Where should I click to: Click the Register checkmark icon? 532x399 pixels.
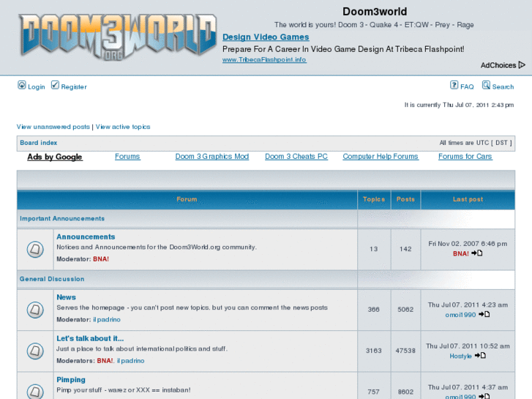pos(55,85)
